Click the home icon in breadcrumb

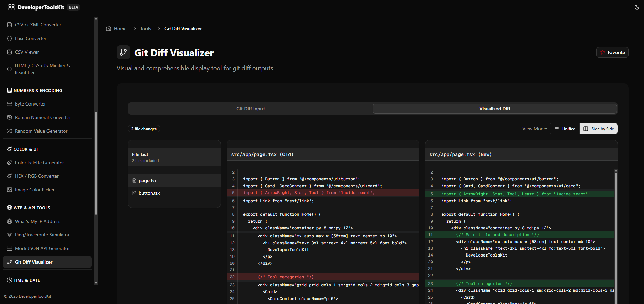point(109,28)
